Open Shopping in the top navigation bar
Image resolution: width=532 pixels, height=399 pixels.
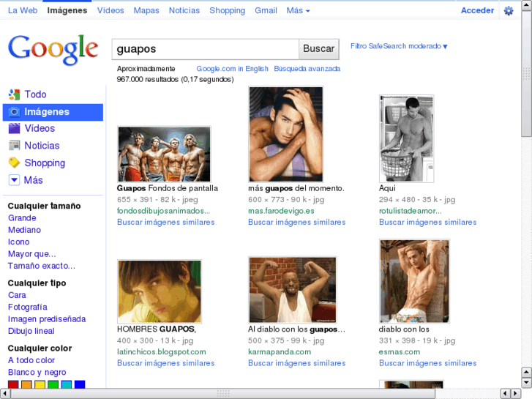[x=228, y=10]
